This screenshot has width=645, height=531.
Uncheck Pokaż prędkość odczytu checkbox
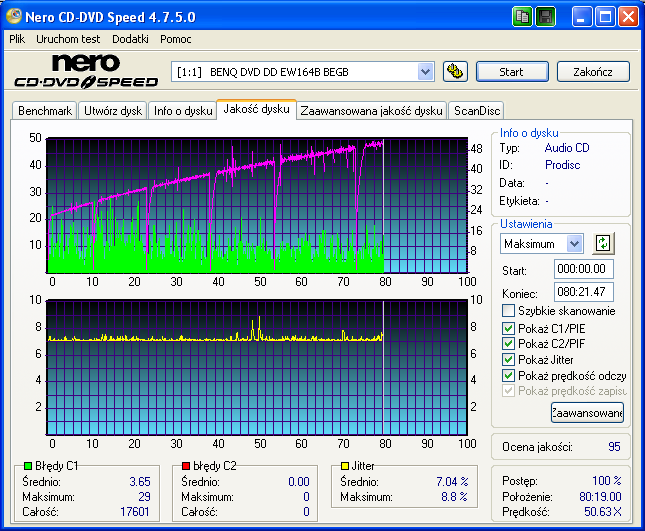pos(508,376)
